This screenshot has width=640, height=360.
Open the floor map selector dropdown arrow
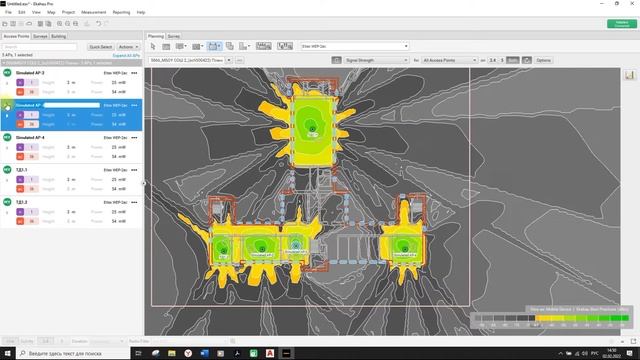(x=229, y=60)
